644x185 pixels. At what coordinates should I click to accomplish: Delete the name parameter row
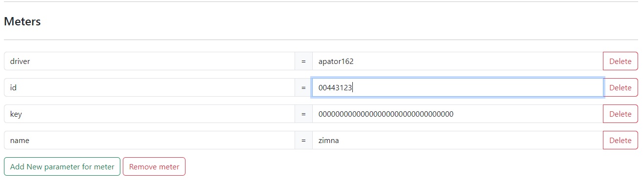tap(621, 141)
